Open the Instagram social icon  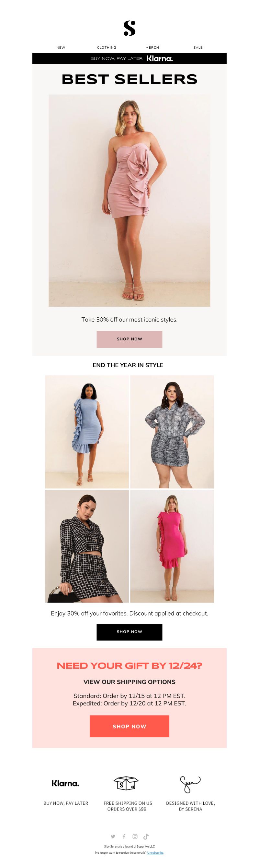(135, 836)
